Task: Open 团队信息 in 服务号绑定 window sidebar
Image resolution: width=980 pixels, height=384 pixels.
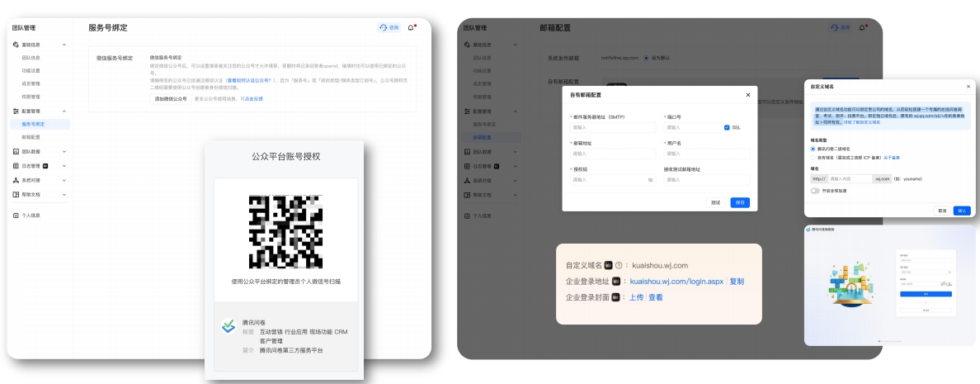Action: [x=31, y=58]
